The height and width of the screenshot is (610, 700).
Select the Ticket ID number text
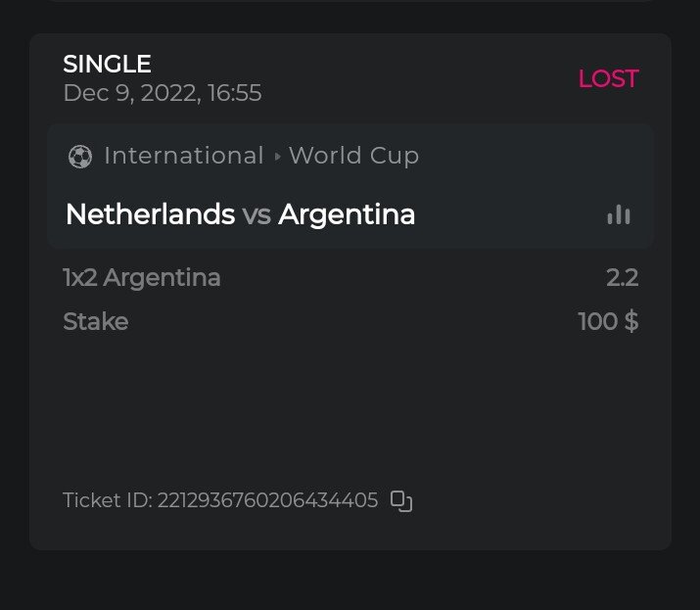(267, 500)
